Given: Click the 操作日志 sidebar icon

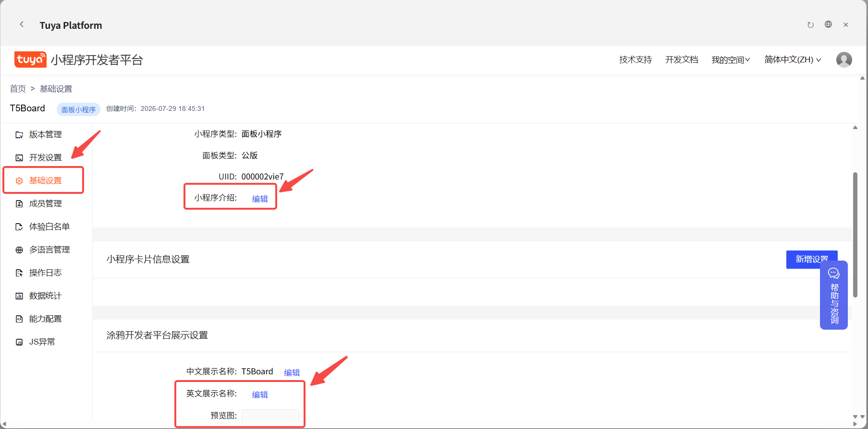Looking at the screenshot, I should pos(19,273).
